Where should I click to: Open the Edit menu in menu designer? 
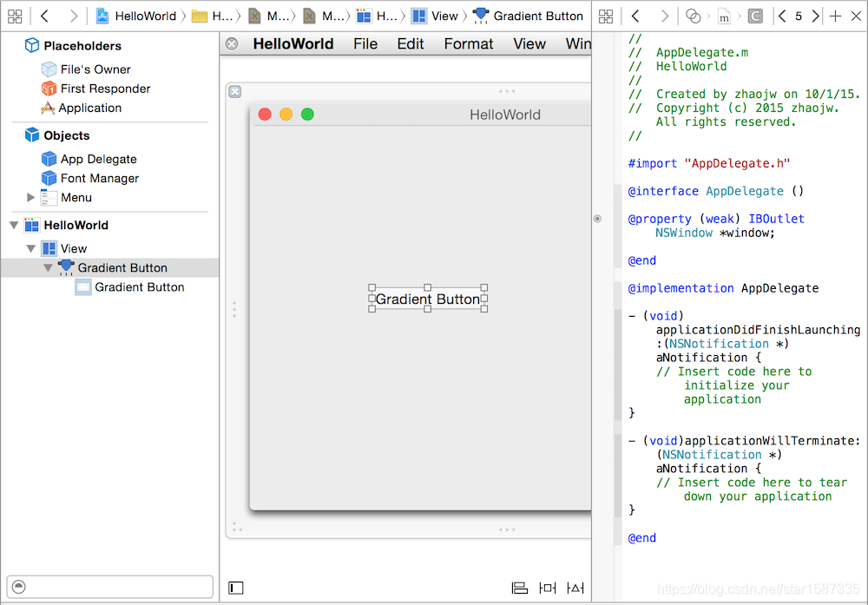tap(410, 44)
